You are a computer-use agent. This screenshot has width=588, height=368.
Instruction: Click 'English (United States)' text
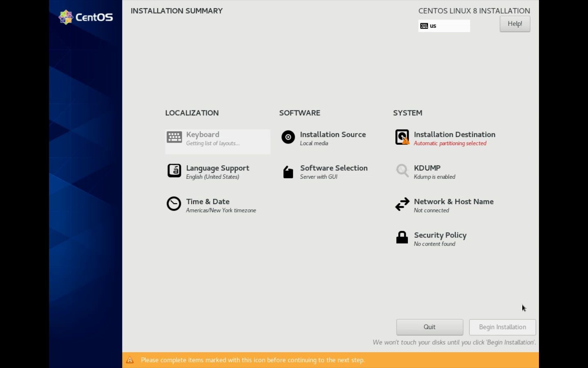(213, 177)
